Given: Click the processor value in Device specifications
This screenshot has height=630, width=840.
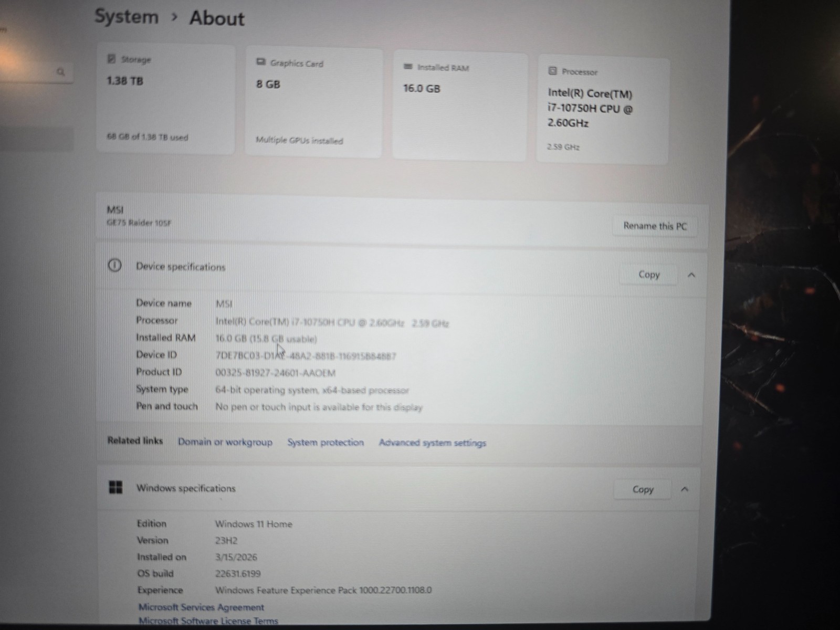Looking at the screenshot, I should pyautogui.click(x=332, y=322).
